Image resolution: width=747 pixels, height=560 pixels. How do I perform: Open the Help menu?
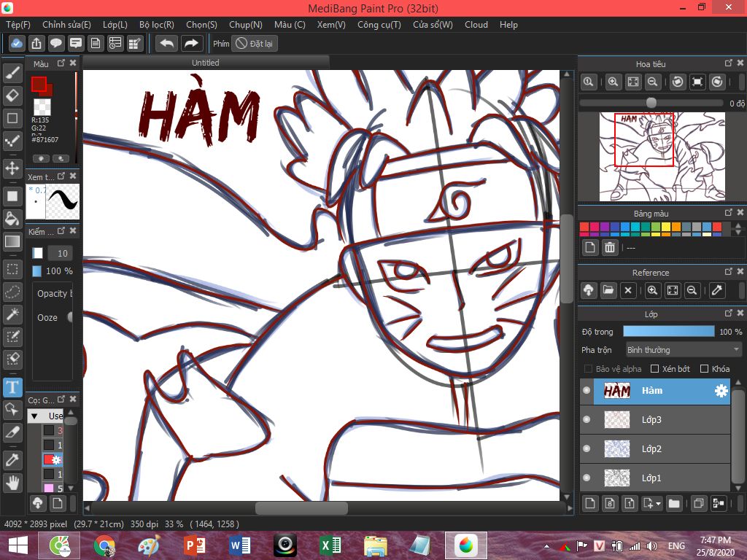click(x=508, y=25)
